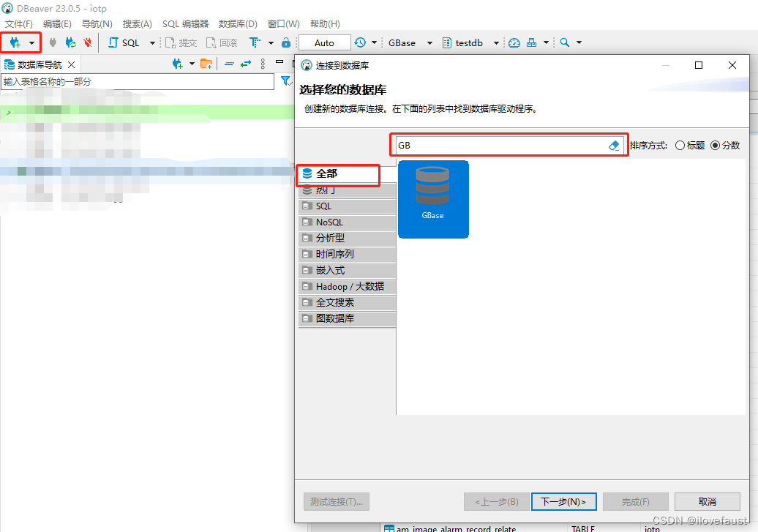Select the 时间序列 driver category

point(347,255)
